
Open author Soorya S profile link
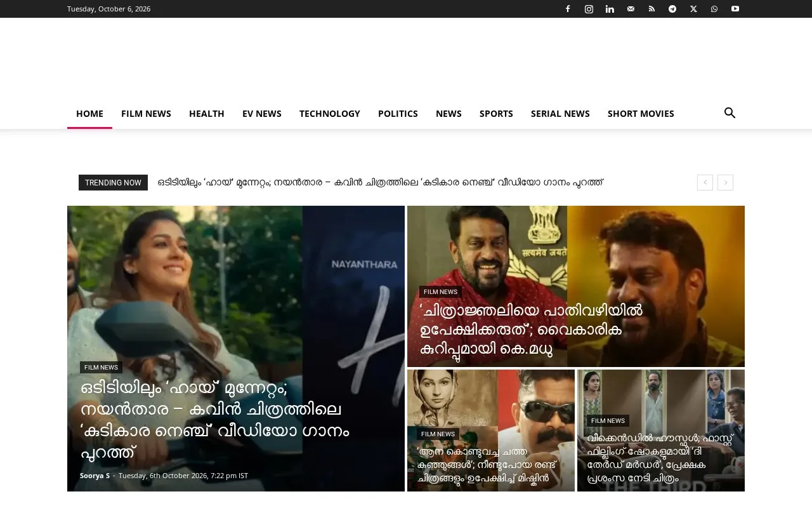(x=95, y=476)
